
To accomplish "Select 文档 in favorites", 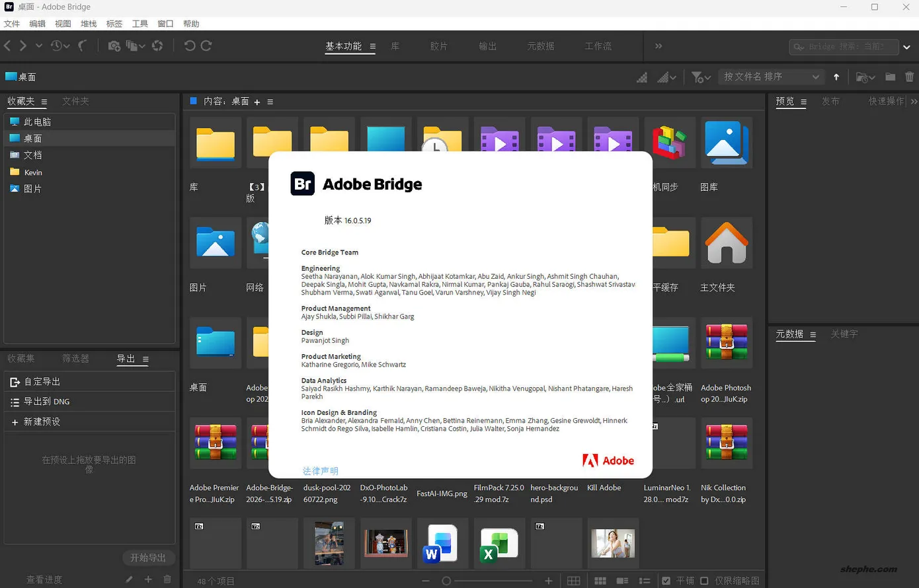I will point(89,155).
